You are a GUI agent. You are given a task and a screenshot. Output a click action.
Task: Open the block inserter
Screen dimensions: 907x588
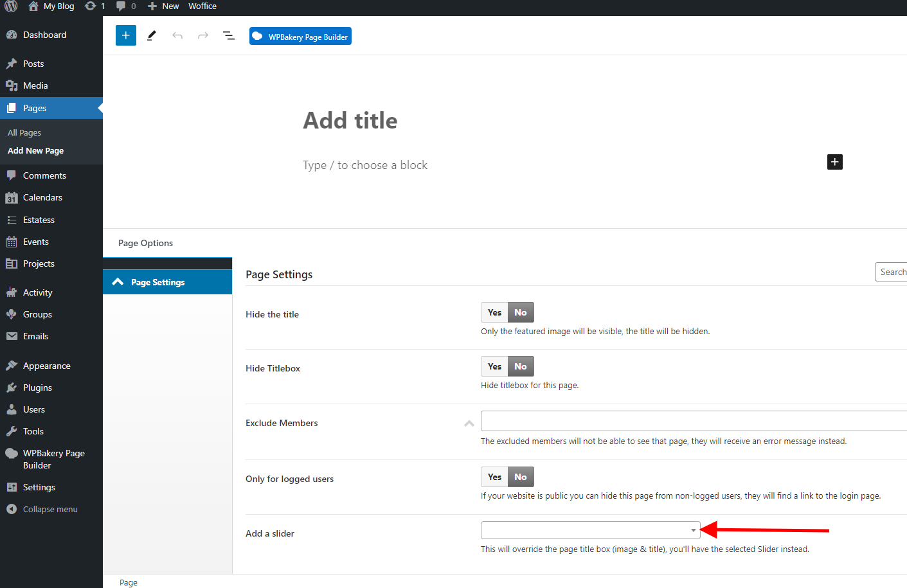click(x=125, y=35)
